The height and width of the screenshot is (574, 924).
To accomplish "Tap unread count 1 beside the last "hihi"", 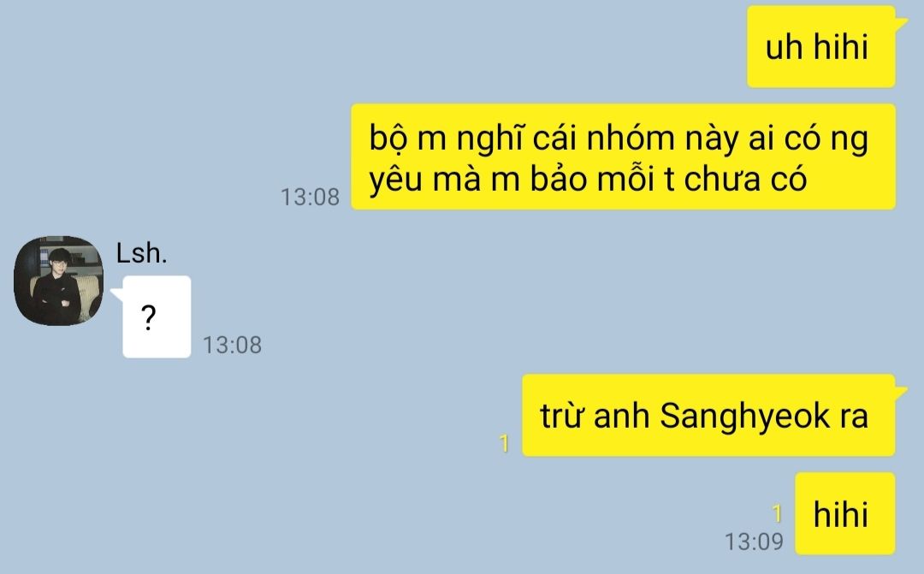I will (x=777, y=513).
